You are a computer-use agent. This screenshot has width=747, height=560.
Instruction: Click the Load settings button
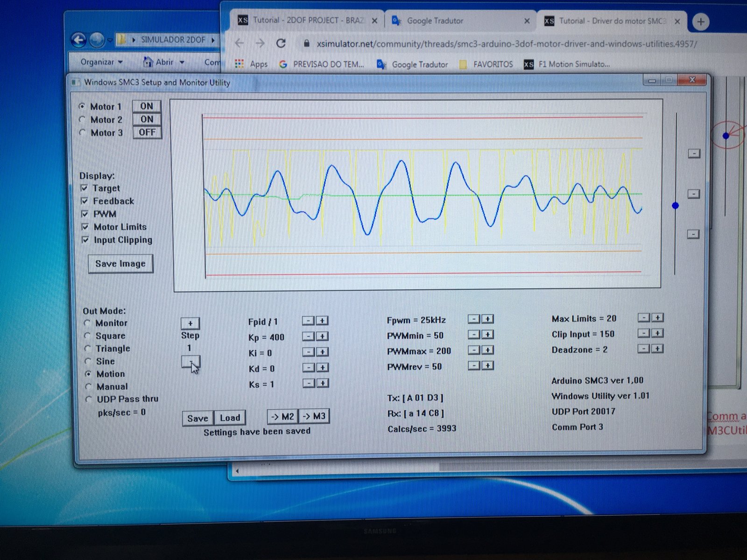230,418
